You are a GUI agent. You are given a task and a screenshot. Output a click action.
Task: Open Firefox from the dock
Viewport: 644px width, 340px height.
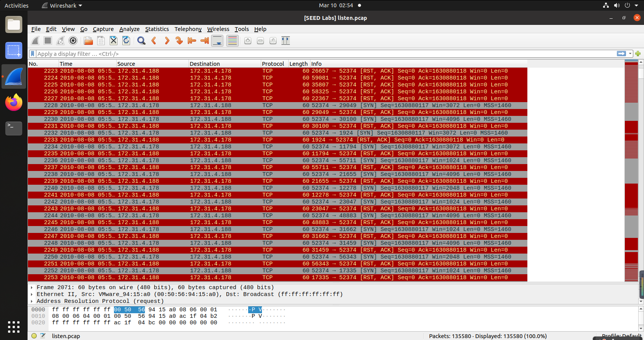(x=14, y=102)
